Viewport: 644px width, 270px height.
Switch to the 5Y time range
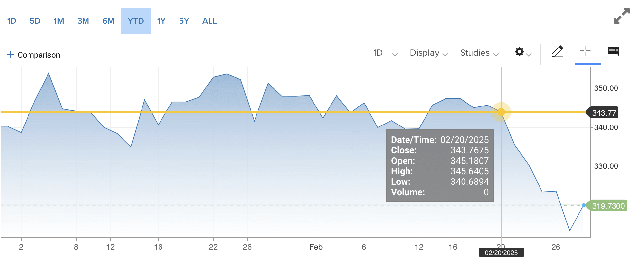184,21
